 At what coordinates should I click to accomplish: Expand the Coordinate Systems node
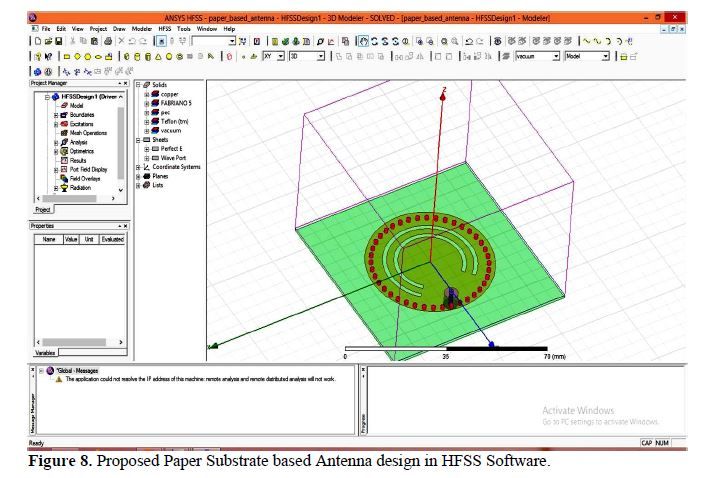[138, 167]
